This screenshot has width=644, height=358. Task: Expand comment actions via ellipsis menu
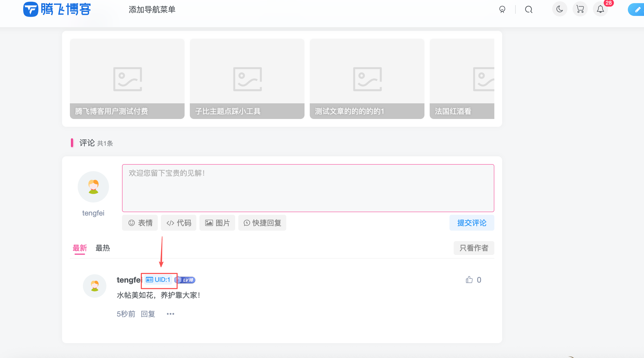171,314
